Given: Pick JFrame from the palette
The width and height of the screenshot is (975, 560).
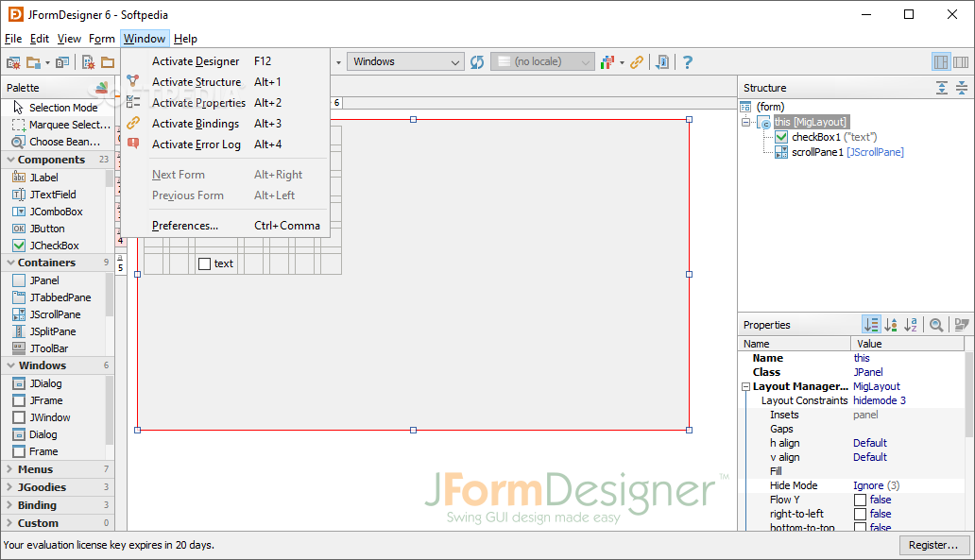Looking at the screenshot, I should click(54, 401).
